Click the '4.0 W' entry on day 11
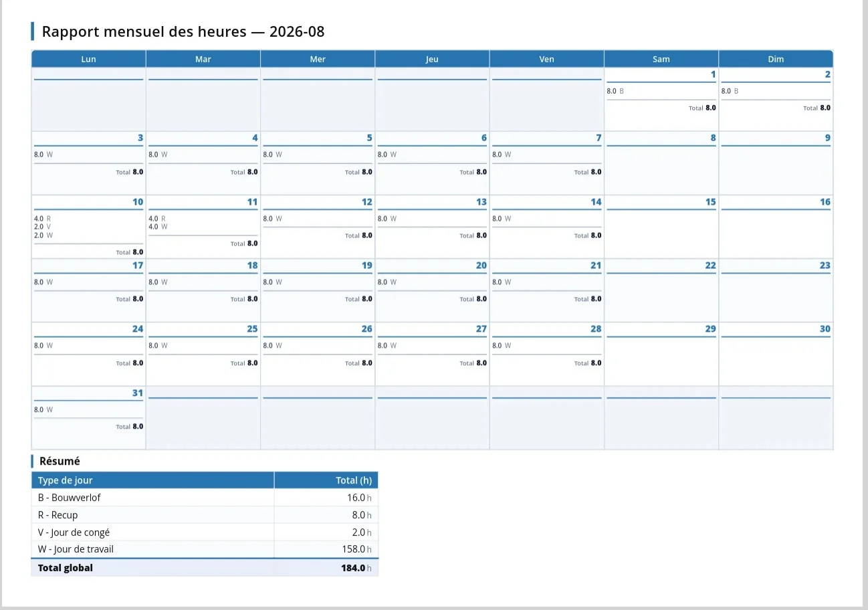Screen dimensions: 868x610 158,227
